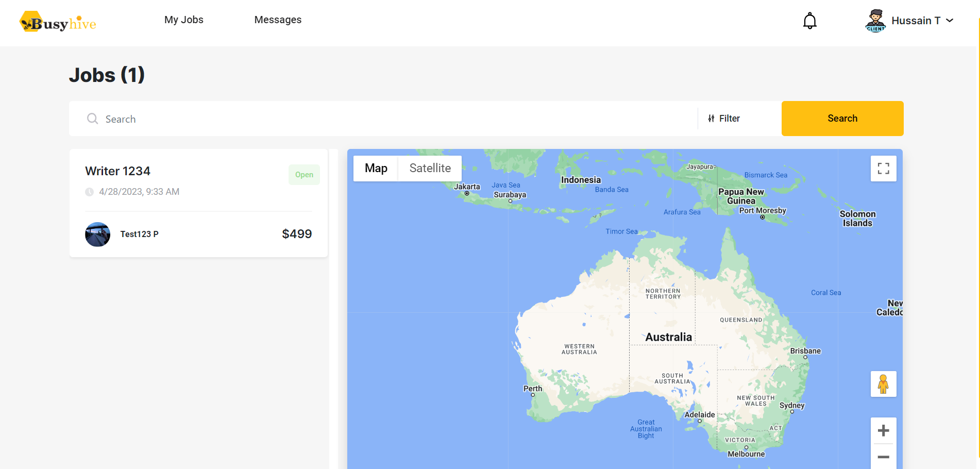Open the notifications bell
Screen dimensions: 980x469
tap(809, 21)
